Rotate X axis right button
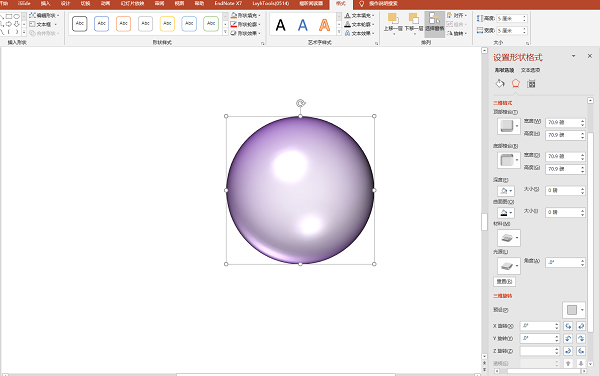This screenshot has height=376, width=600. tap(581, 326)
